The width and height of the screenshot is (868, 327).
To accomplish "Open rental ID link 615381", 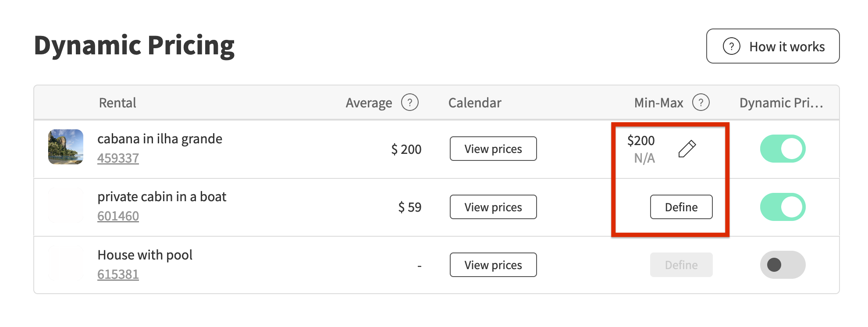I will pos(118,274).
